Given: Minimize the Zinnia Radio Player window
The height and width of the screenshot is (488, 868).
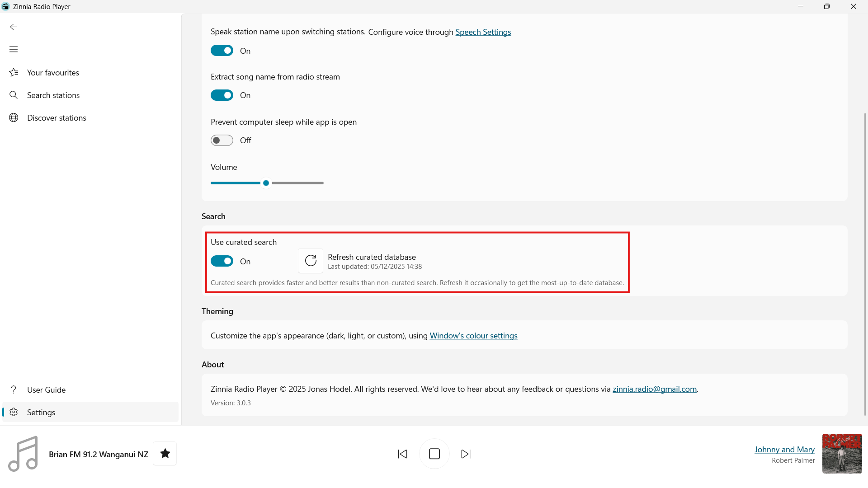Looking at the screenshot, I should click(x=801, y=6).
